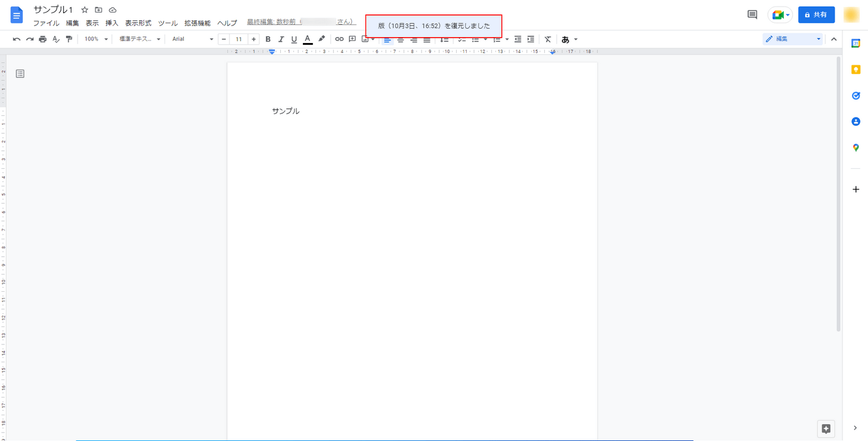Open the insert image dropdown

(x=368, y=39)
